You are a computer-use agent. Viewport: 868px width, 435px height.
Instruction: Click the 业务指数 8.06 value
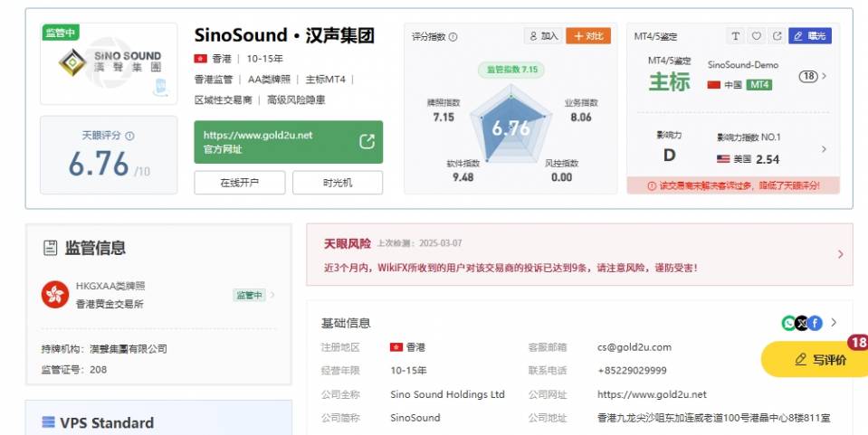point(581,117)
